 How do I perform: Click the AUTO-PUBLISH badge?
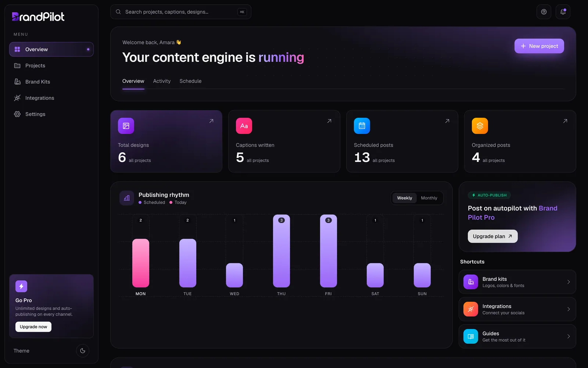(x=489, y=195)
